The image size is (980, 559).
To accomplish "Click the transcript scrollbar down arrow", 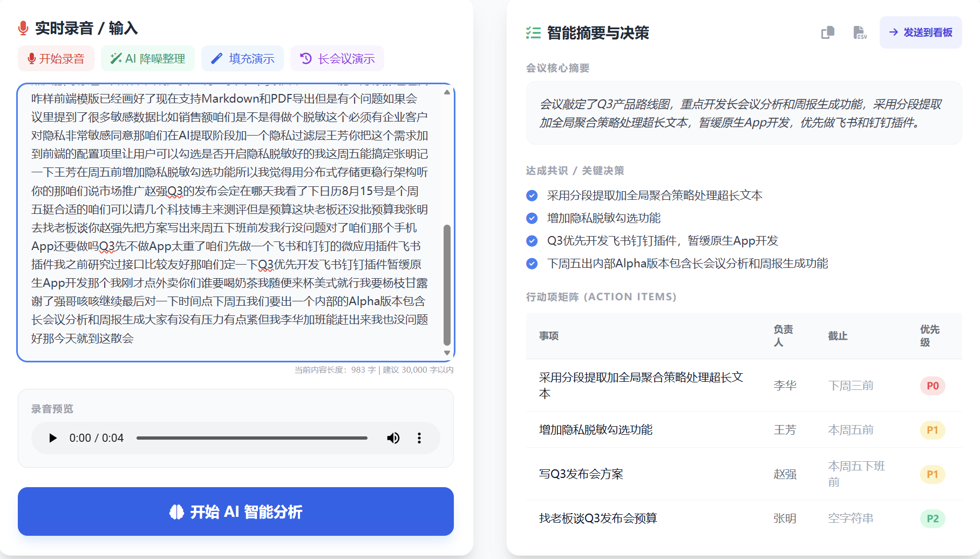I will coord(447,353).
